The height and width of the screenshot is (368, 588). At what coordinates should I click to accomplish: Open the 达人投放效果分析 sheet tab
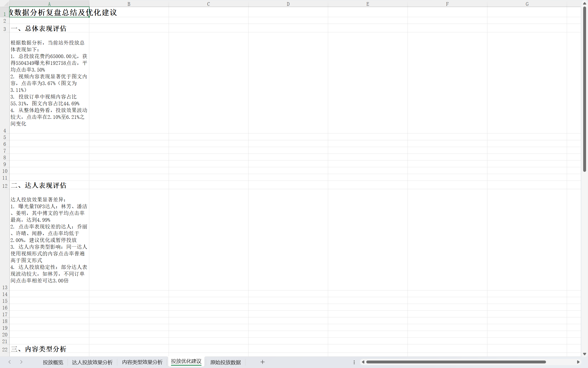[x=92, y=362]
